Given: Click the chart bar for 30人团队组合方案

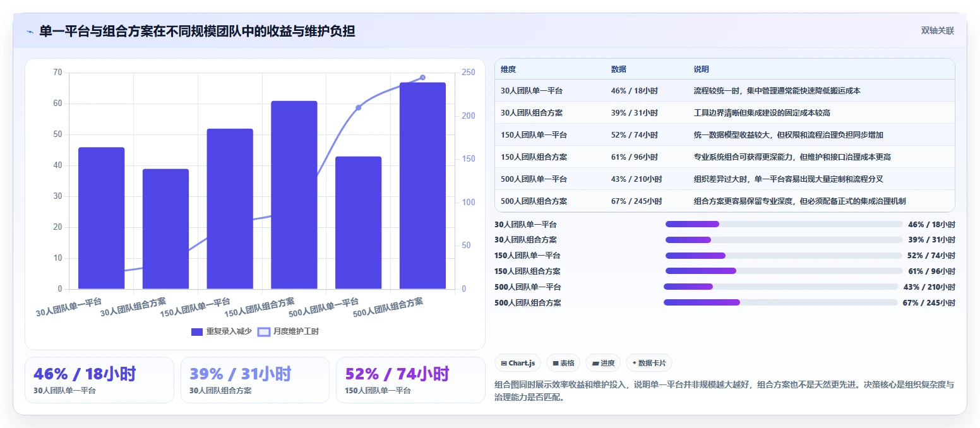Looking at the screenshot, I should pyautogui.click(x=165, y=229).
